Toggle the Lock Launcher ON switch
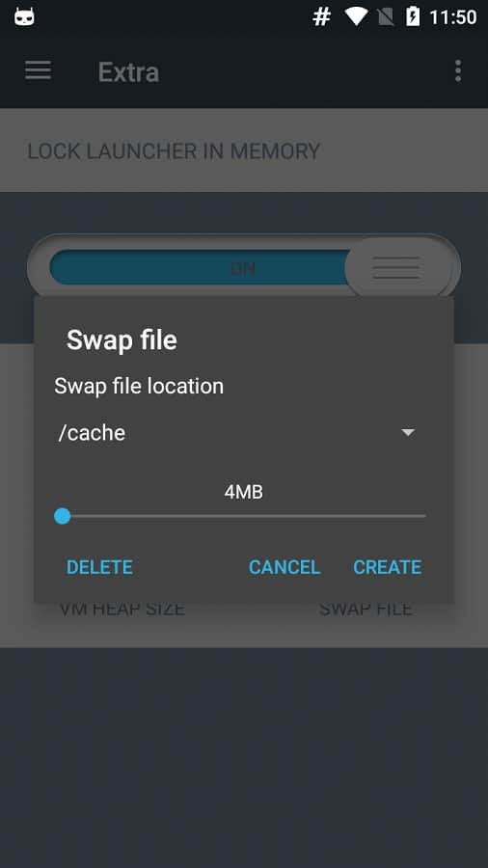Screen dimensions: 488x868 pos(243,268)
